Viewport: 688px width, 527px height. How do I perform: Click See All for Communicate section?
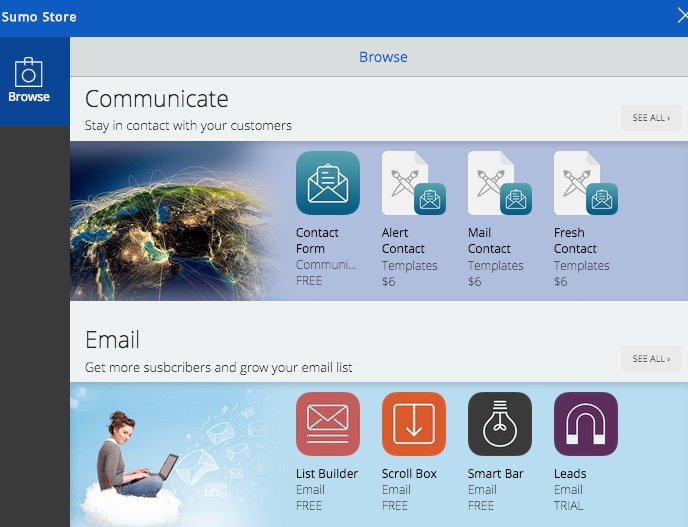tap(651, 118)
